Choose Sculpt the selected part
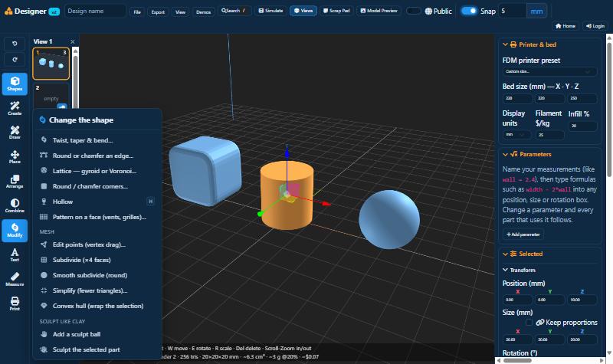 pyautogui.click(x=97, y=349)
